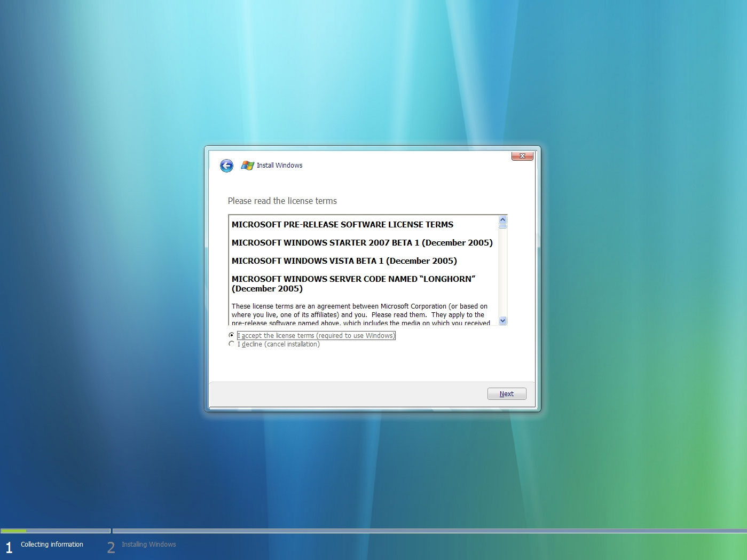This screenshot has width=747, height=560.
Task: Click 'MICROSOFT WINDOWS VISTA BETA 1' line
Action: coord(344,261)
